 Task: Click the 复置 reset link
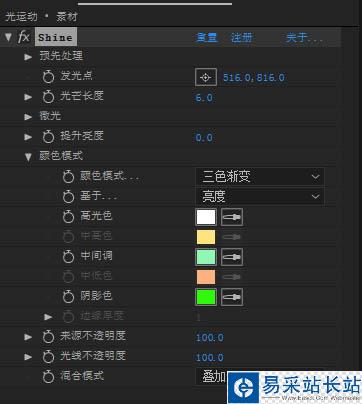pyautogui.click(x=206, y=37)
